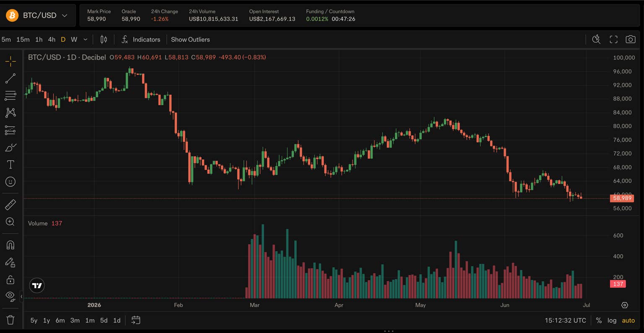
Task: Select the Fibonacci retracement tool
Action: (10, 96)
